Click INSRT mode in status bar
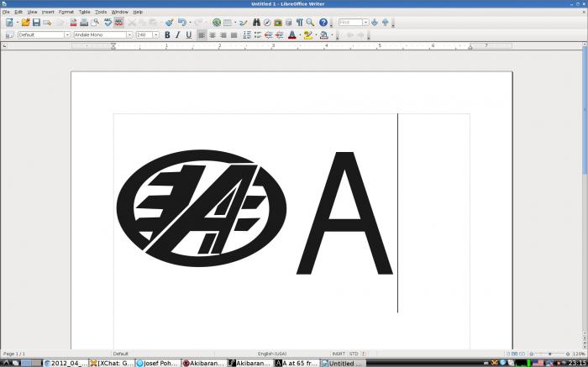Screen dimensions: 588x367 pos(339,354)
